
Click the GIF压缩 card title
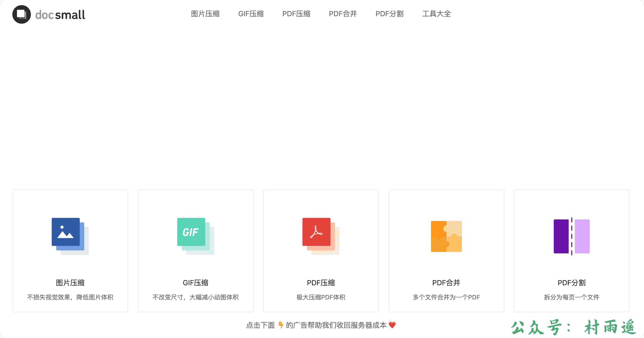(195, 283)
